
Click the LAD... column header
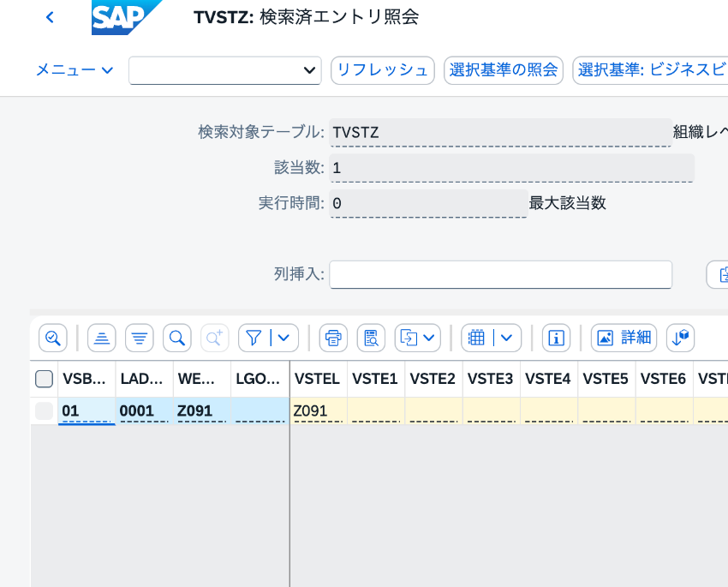[x=144, y=379]
